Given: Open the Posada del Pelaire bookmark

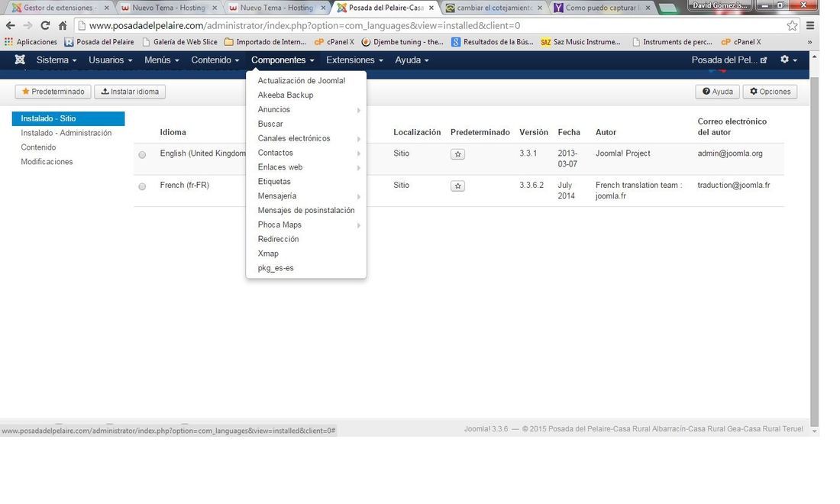Looking at the screenshot, I should [99, 42].
